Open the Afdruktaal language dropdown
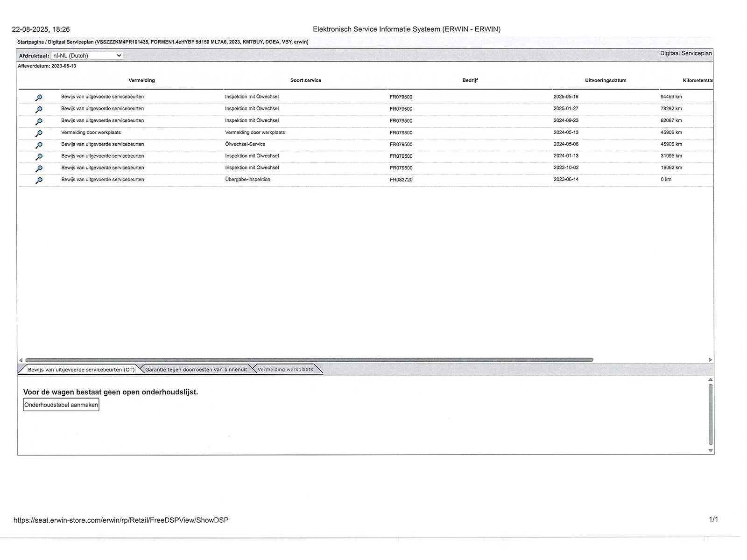 pyautogui.click(x=86, y=56)
